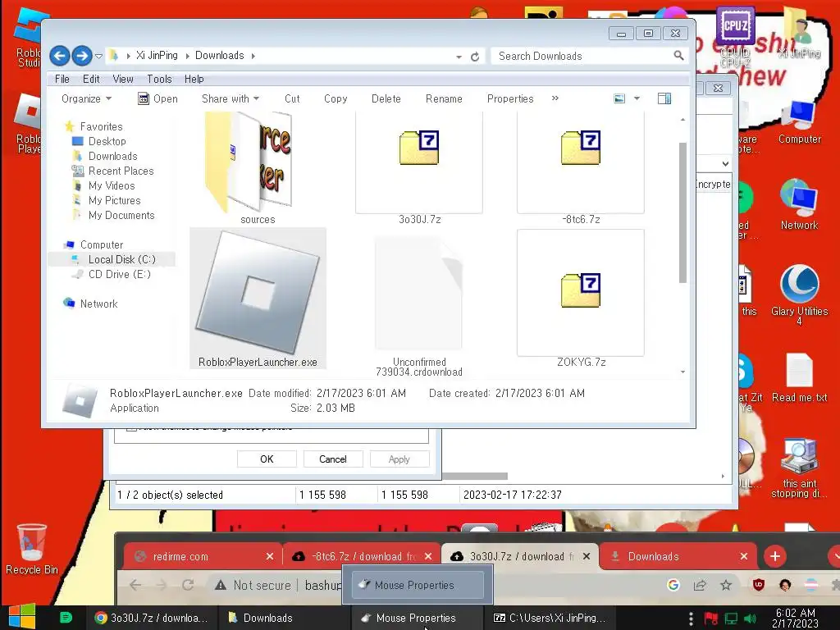
Task: Click the Mouse Properties thumbnail preview
Action: point(418,585)
